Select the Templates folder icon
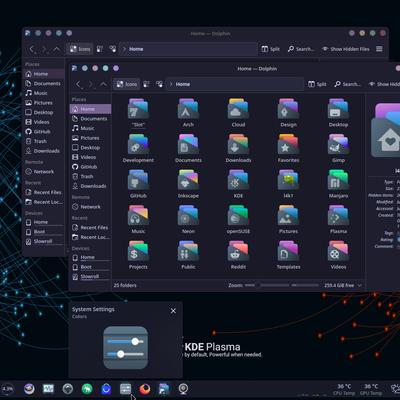The image size is (400, 400). point(288,251)
